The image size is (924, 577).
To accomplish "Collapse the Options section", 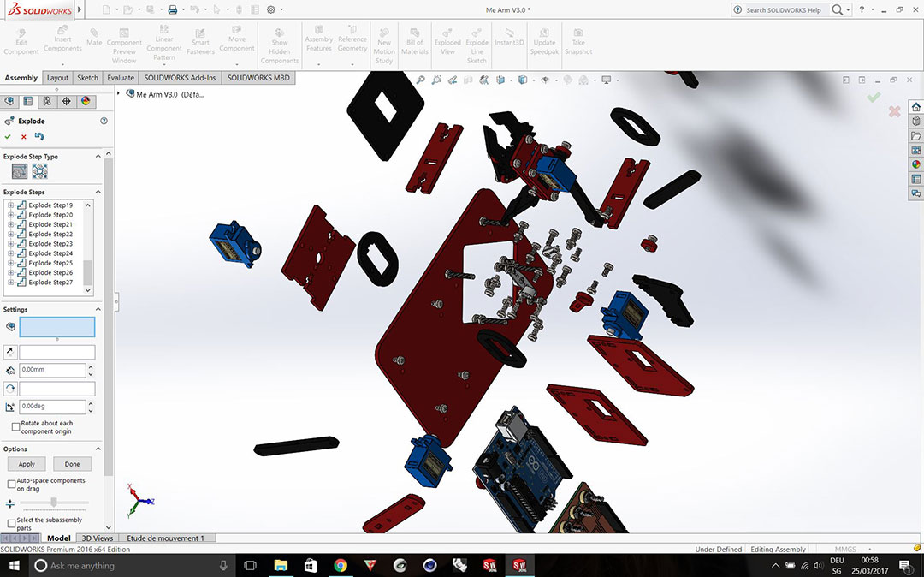I will point(98,449).
